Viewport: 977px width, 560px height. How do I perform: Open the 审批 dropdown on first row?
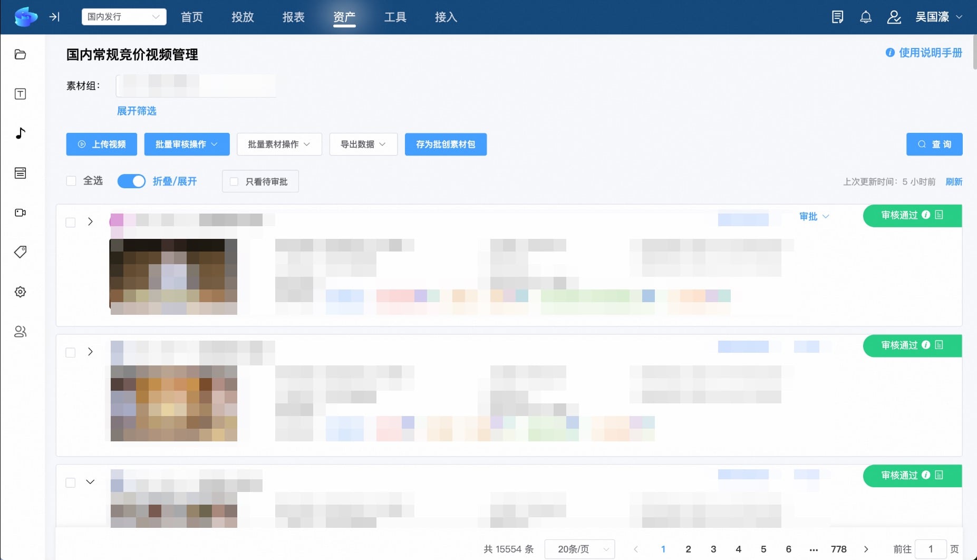pos(814,216)
